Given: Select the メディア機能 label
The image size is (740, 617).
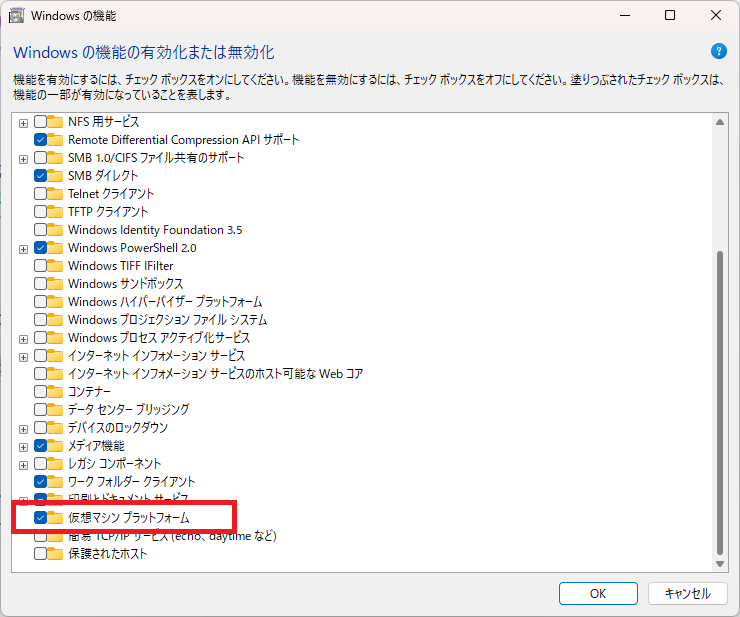Looking at the screenshot, I should pyautogui.click(x=96, y=446).
